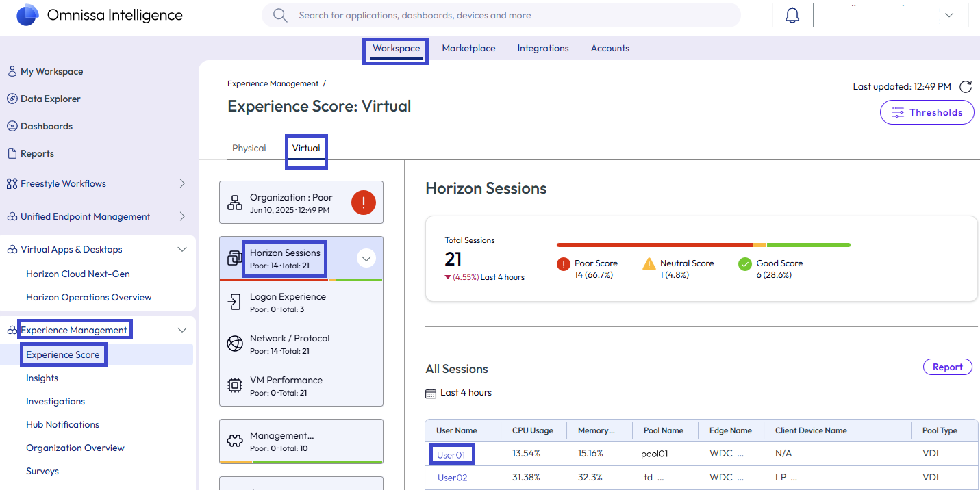Click the Virtual Apps & Desktops icon
980x490 pixels.
[12, 249]
